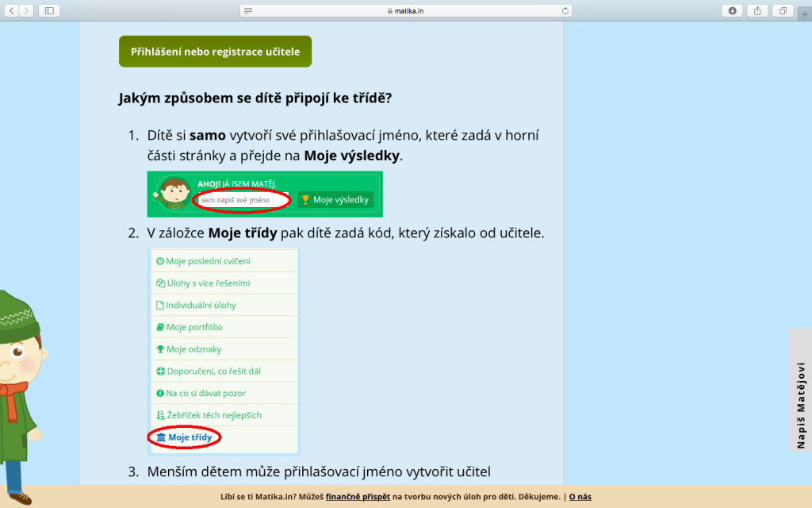Open the Napiš Matějovi side tab
The width and height of the screenshot is (812, 508).
coord(800,389)
